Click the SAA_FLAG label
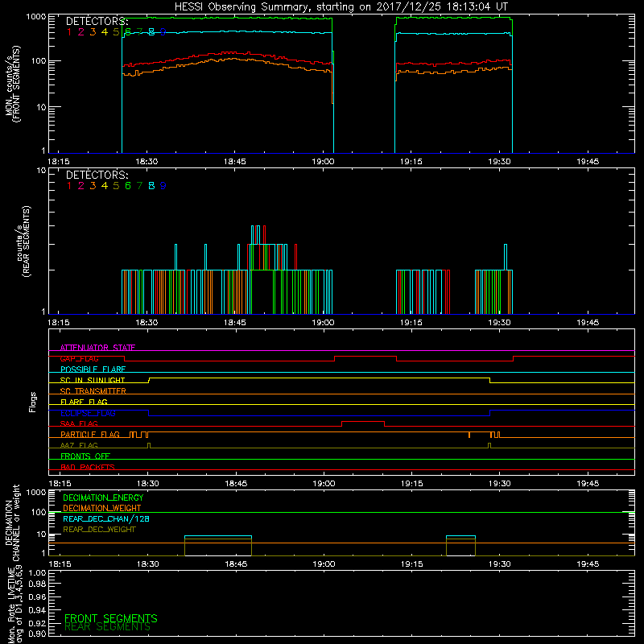644x644 pixels. pyautogui.click(x=79, y=423)
